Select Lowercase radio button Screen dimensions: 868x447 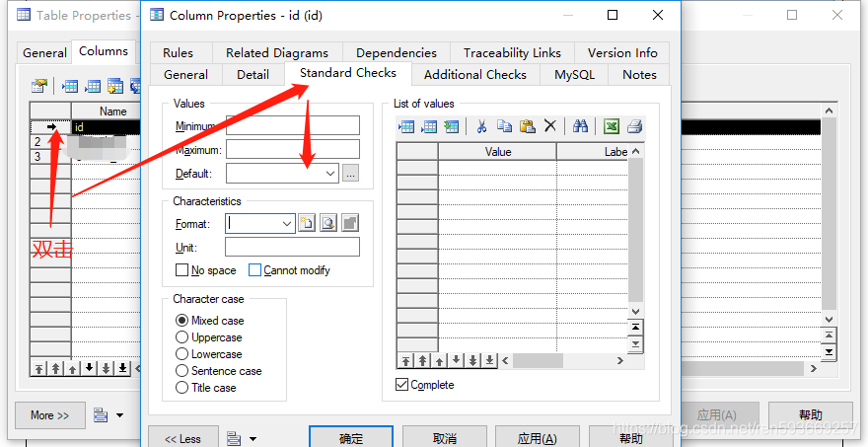tap(181, 354)
